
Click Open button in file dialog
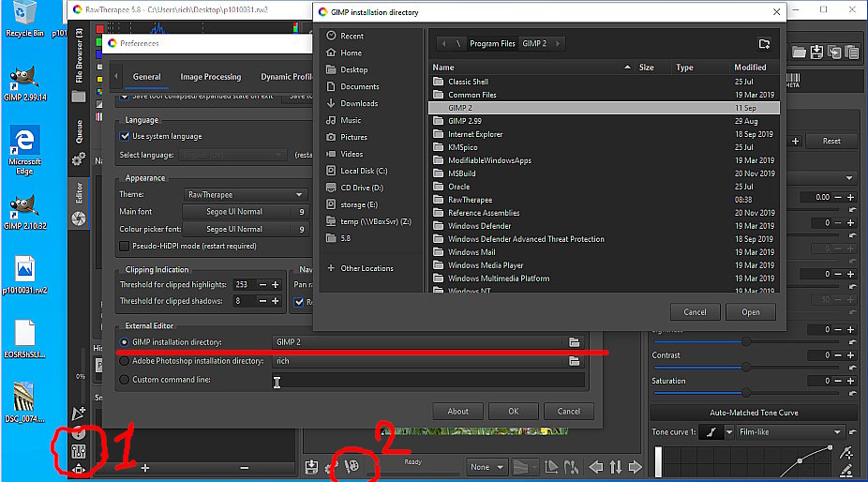point(751,312)
